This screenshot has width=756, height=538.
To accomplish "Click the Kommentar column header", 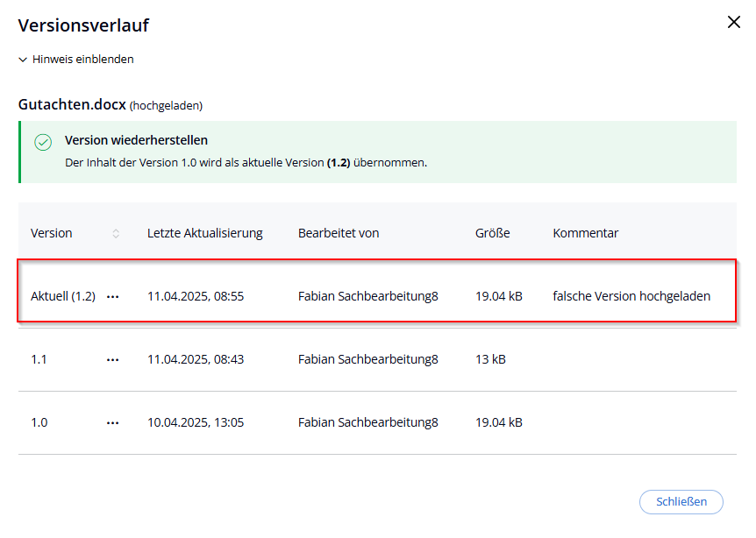I will (x=585, y=233).
